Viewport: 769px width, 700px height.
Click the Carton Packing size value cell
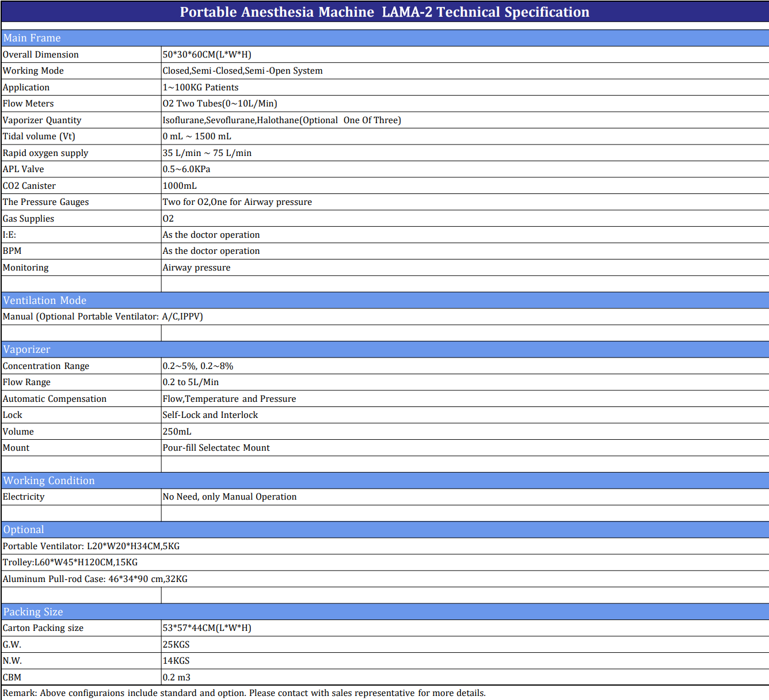207,628
